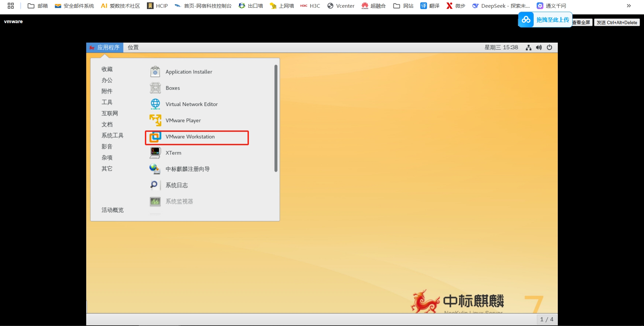Select 收藏 category
This screenshot has width=644, height=326.
107,69
